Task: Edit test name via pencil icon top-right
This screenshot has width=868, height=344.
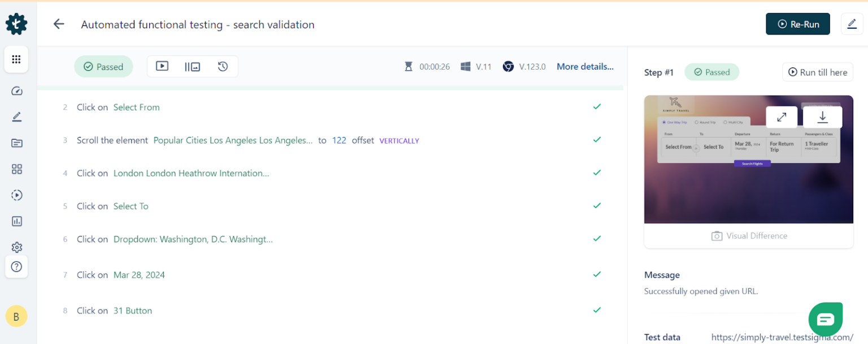Action: [852, 24]
